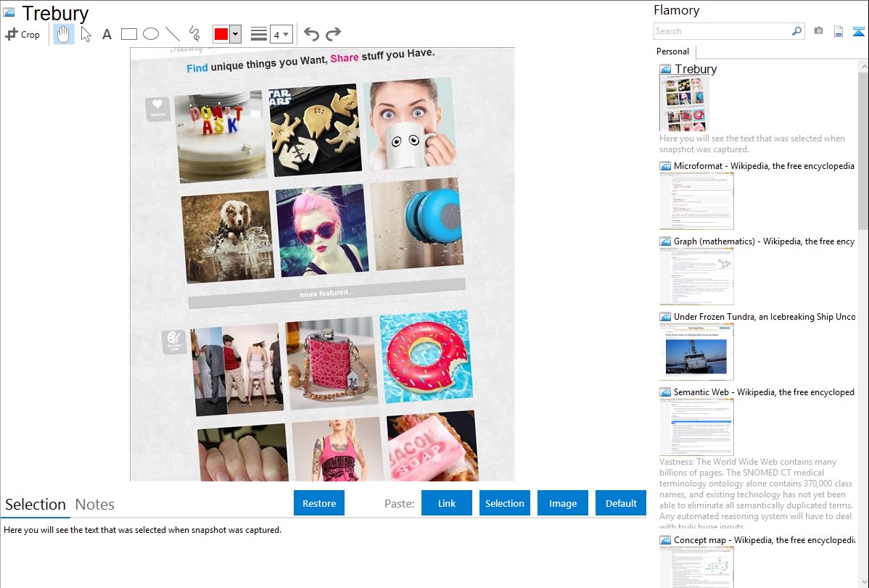Select the Concept map snapshot title
The width and height of the screenshot is (869, 588).
point(765,539)
